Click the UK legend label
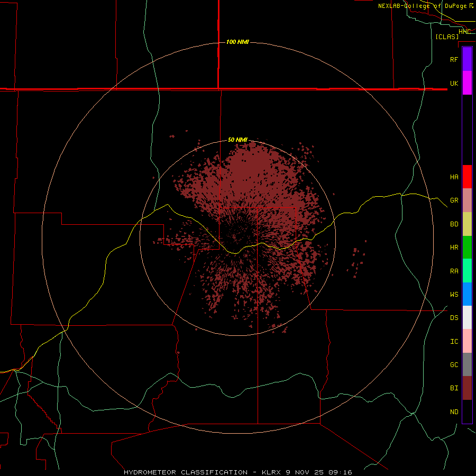 click(x=454, y=83)
